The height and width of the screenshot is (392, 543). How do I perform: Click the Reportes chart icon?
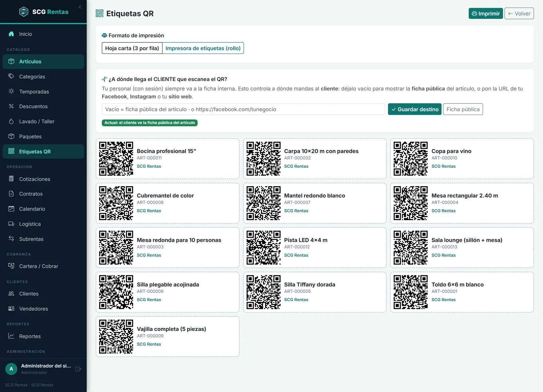point(11,336)
